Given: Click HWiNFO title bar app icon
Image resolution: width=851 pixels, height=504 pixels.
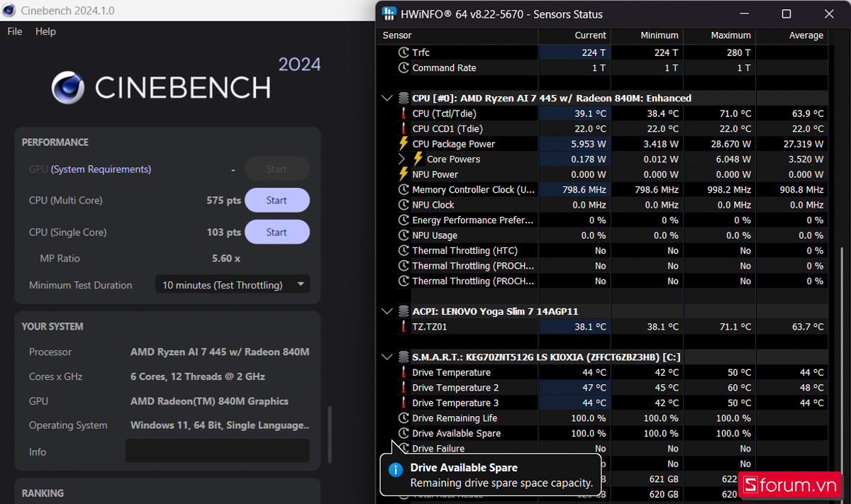Looking at the screenshot, I should click(x=389, y=14).
